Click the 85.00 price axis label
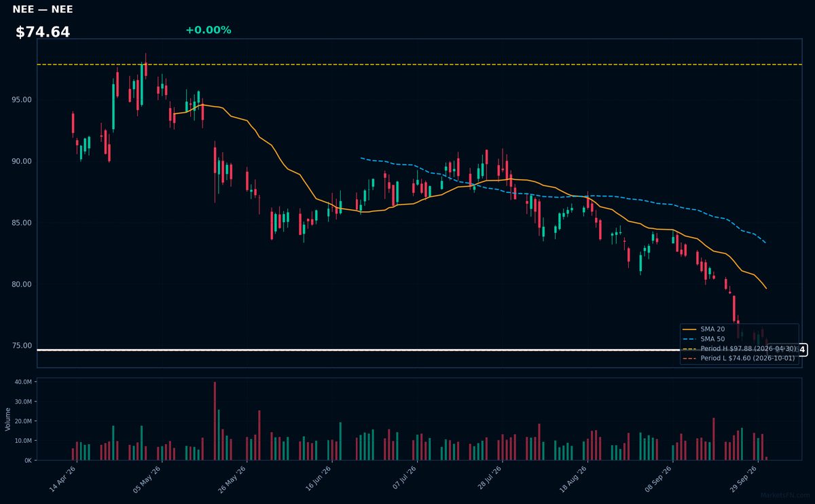This screenshot has height=504, width=815. point(21,223)
